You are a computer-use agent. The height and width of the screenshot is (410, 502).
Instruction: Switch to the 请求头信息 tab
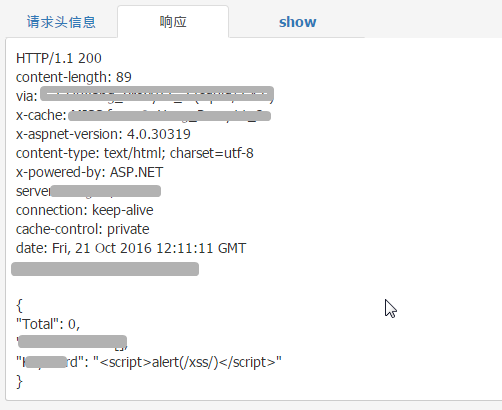click(61, 22)
